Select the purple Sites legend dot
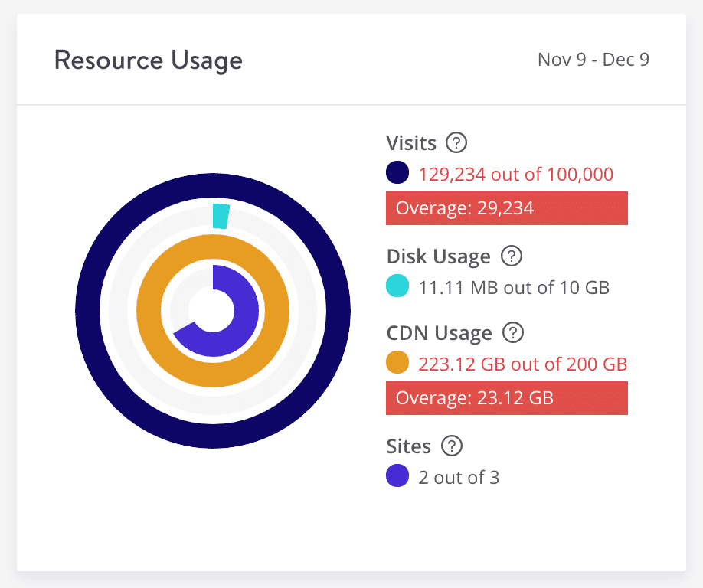Screen dimensions: 703x588 click(397, 476)
